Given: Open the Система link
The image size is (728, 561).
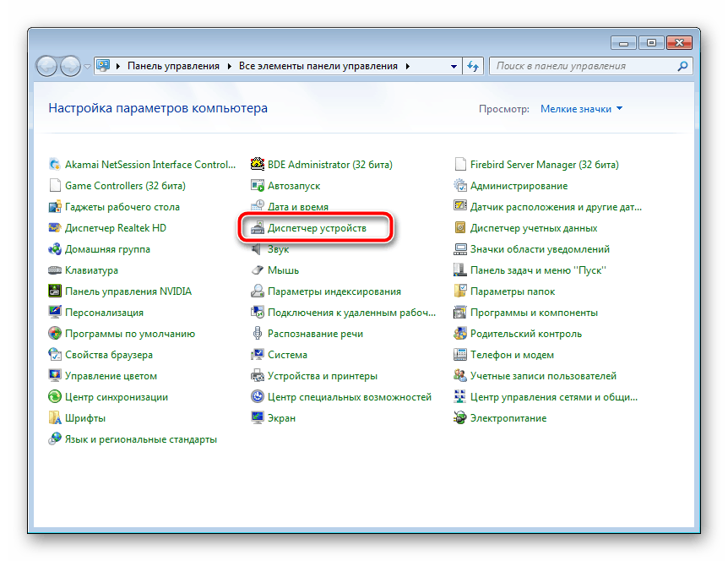Looking at the screenshot, I should pyautogui.click(x=287, y=355).
